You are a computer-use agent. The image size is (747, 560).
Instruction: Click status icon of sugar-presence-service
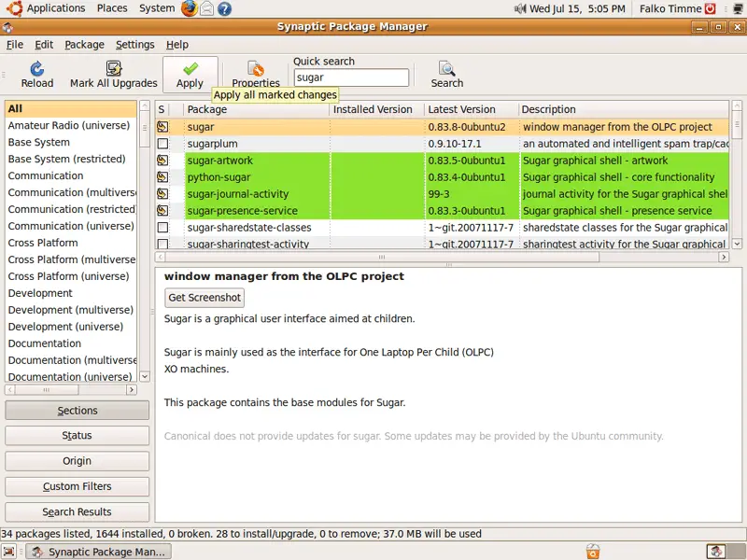click(162, 211)
